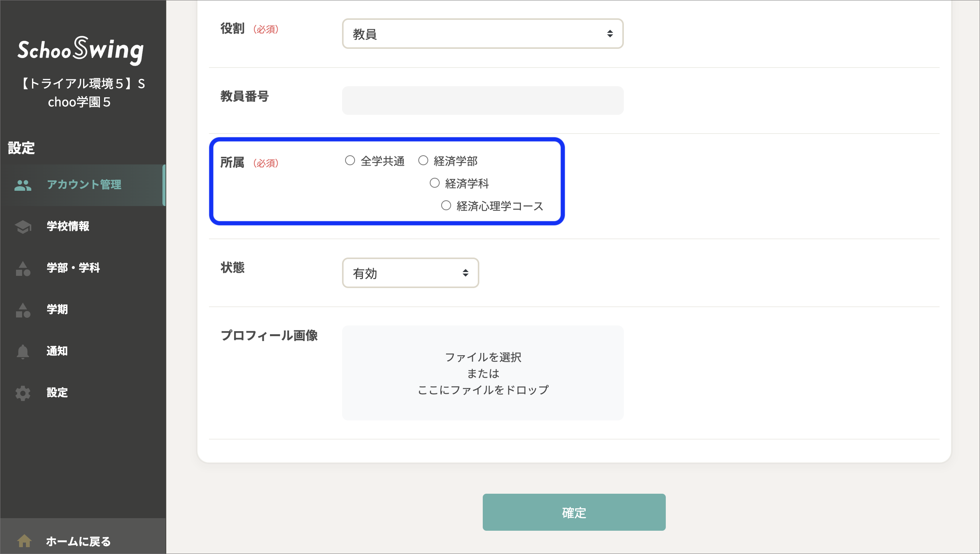
Task: Choose the 経済心理学コース radio option
Action: (446, 206)
